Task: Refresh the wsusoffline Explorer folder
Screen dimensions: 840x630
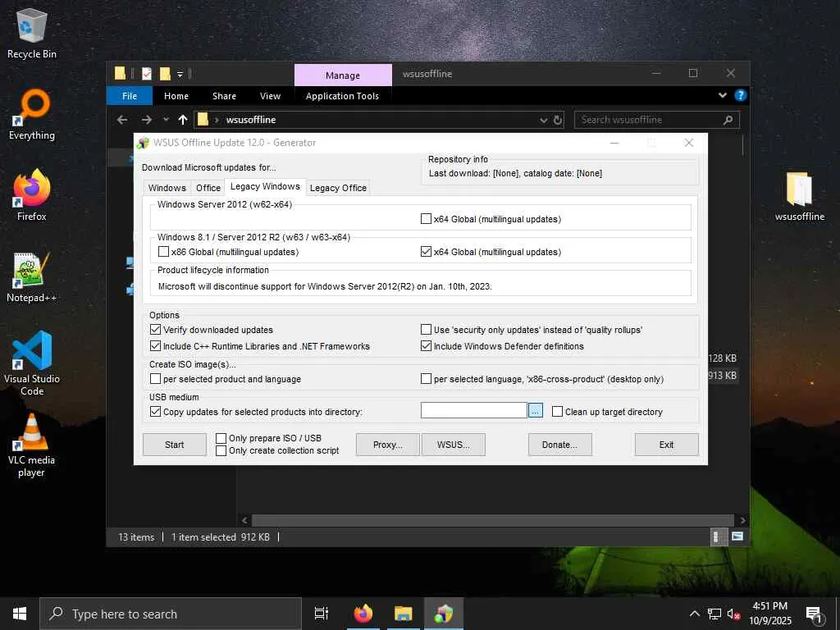Action: 558,120
